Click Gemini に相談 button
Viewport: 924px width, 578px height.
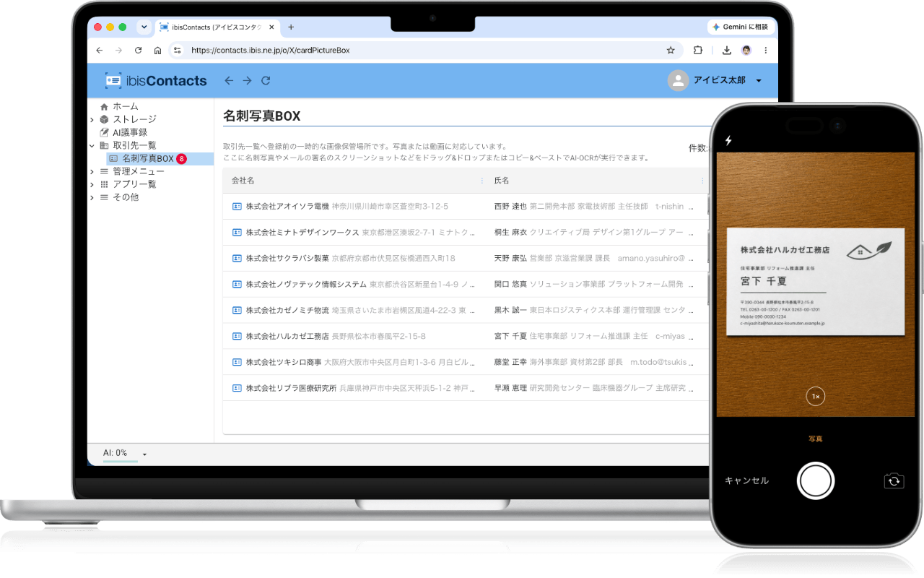point(741,27)
